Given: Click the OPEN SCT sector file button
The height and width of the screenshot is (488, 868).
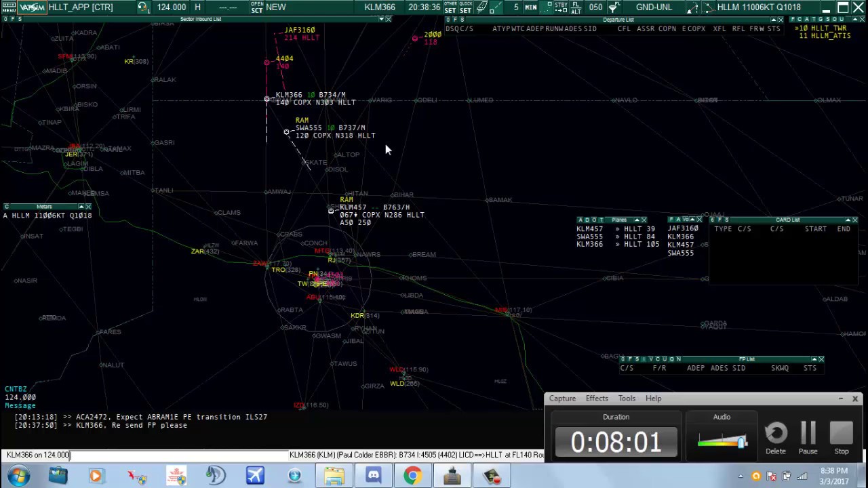Looking at the screenshot, I should coord(257,7).
